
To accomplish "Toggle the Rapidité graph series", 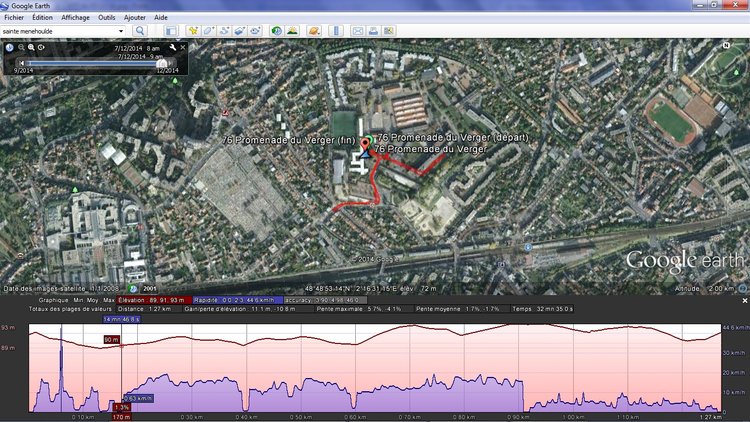I will tap(238, 300).
